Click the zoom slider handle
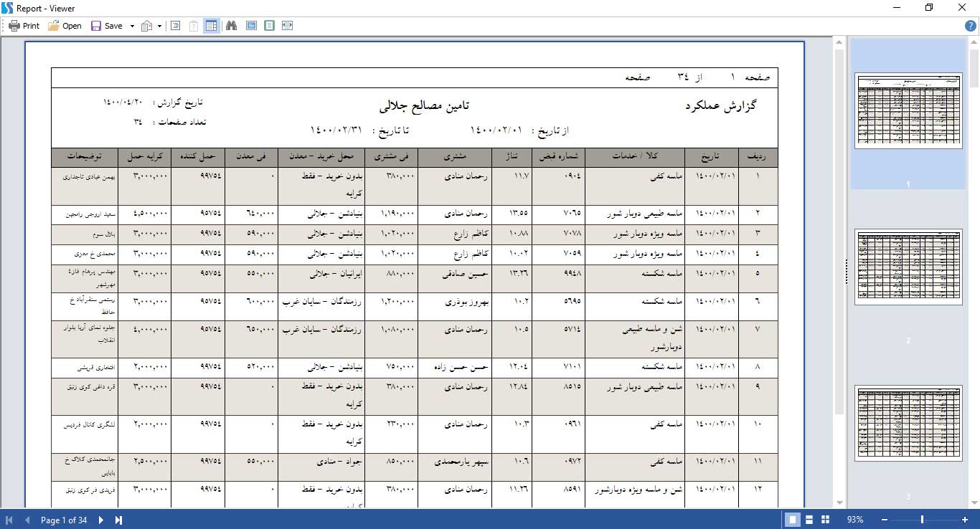The width and height of the screenshot is (980, 529). point(922,520)
